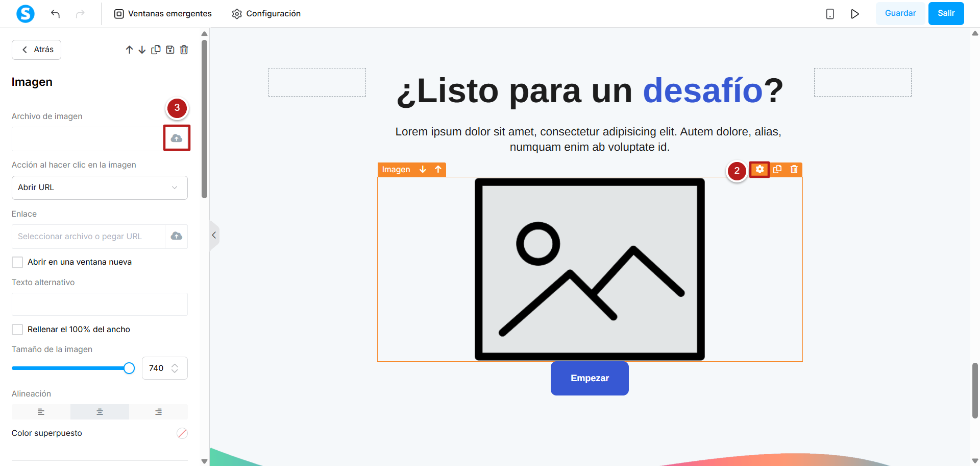Undo the last change
This screenshot has width=980, height=466.
coord(56,14)
